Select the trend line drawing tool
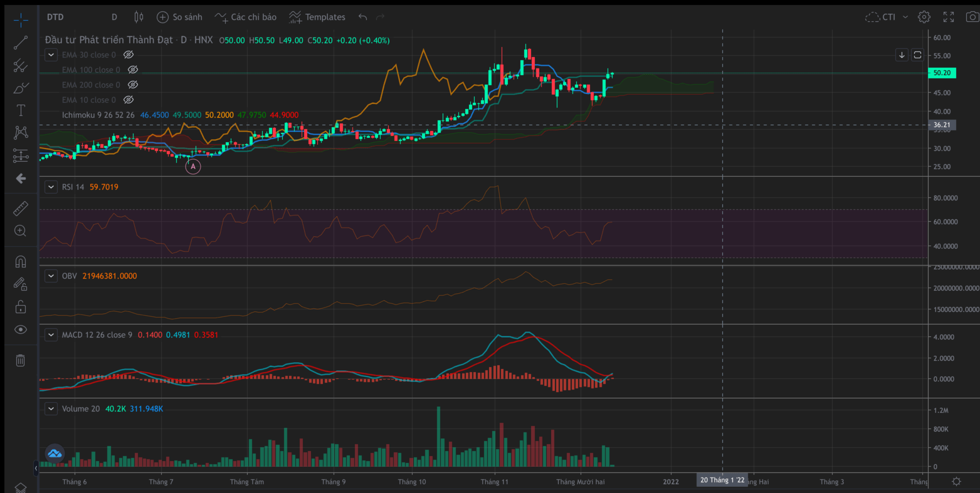Screen dimensions: 980x493 coord(21,43)
